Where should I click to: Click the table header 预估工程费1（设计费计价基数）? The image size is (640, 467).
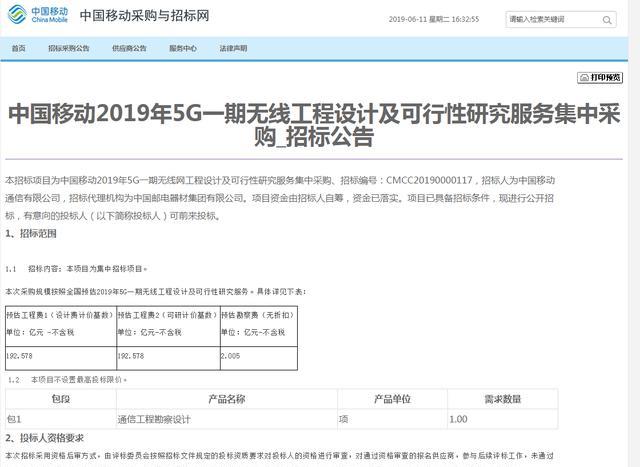pos(60,315)
